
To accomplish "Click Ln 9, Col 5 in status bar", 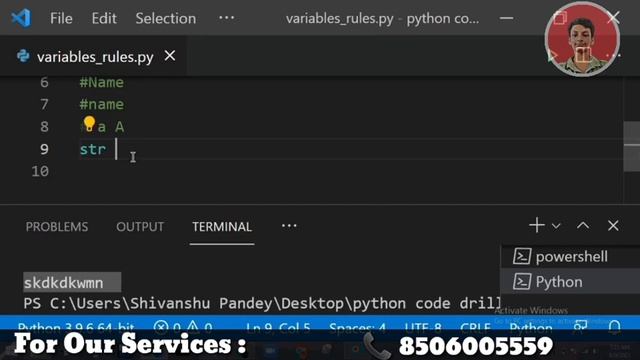I will coord(278,327).
